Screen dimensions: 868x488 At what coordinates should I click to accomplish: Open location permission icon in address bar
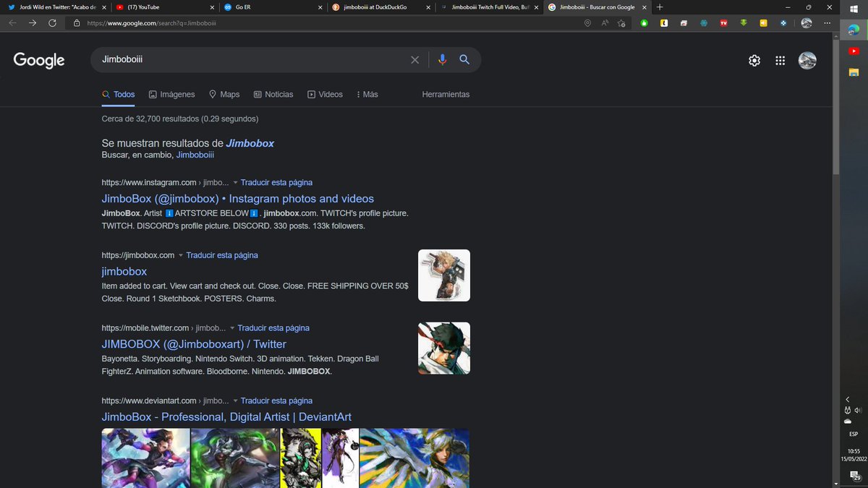tap(587, 23)
